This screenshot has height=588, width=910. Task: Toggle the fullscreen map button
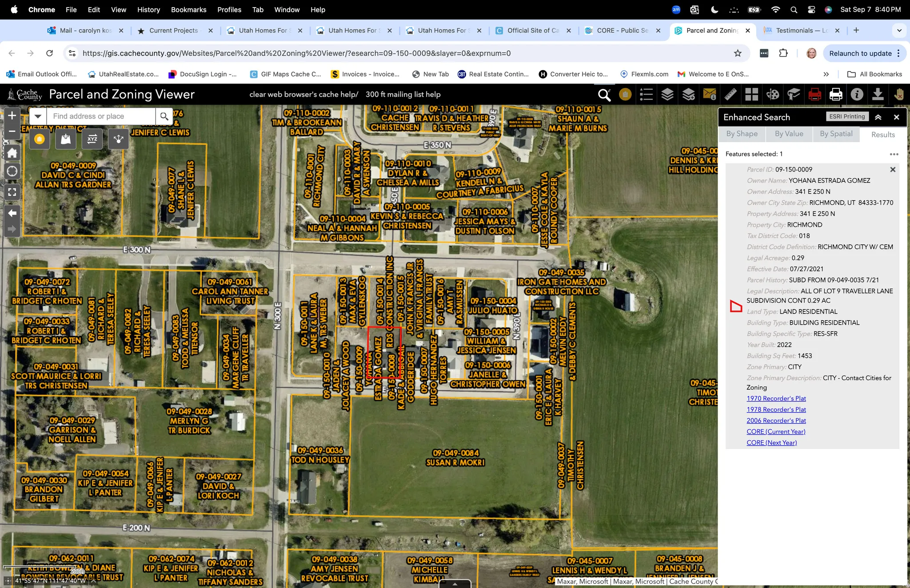tap(12, 192)
